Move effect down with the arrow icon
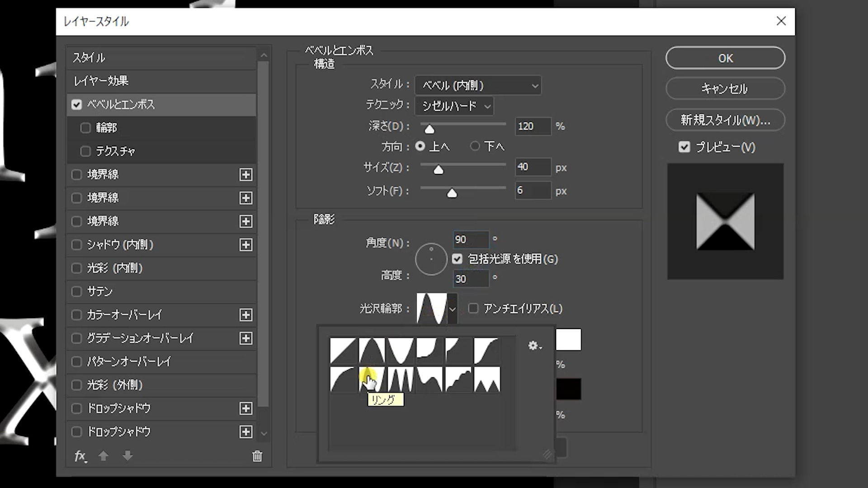 (x=128, y=456)
